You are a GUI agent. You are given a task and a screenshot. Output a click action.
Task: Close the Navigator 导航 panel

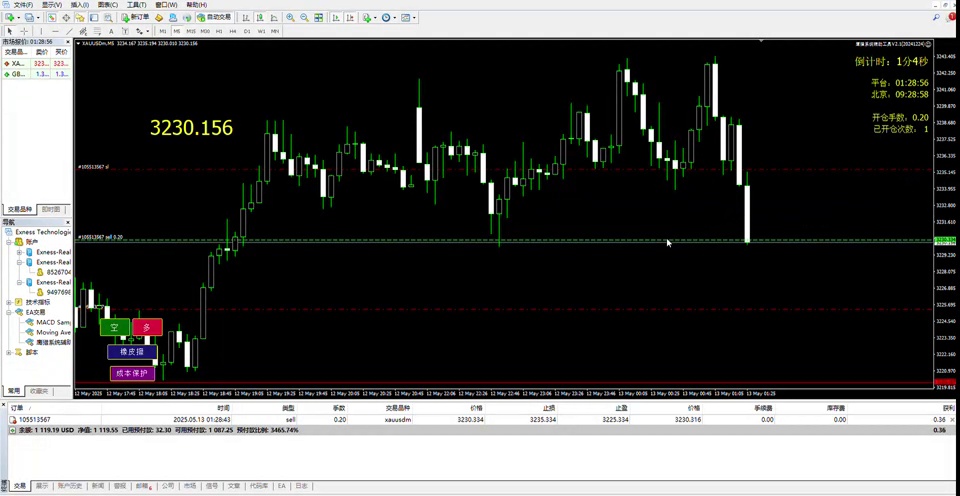tap(68, 222)
